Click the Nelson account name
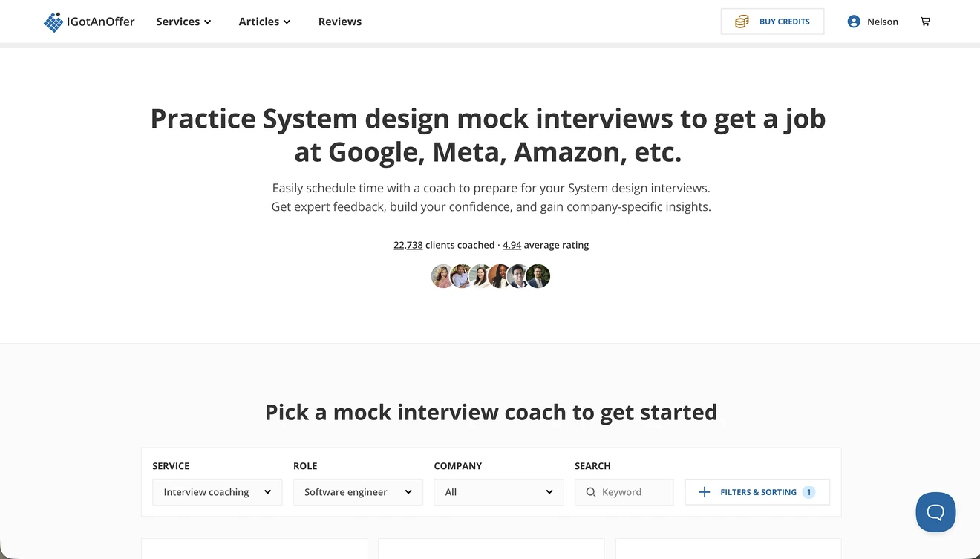 point(883,22)
